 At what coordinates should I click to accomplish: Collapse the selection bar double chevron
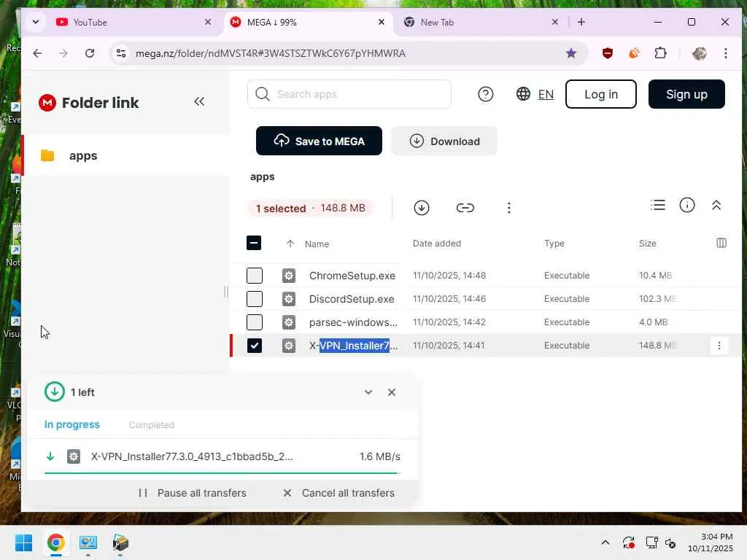tap(716, 205)
